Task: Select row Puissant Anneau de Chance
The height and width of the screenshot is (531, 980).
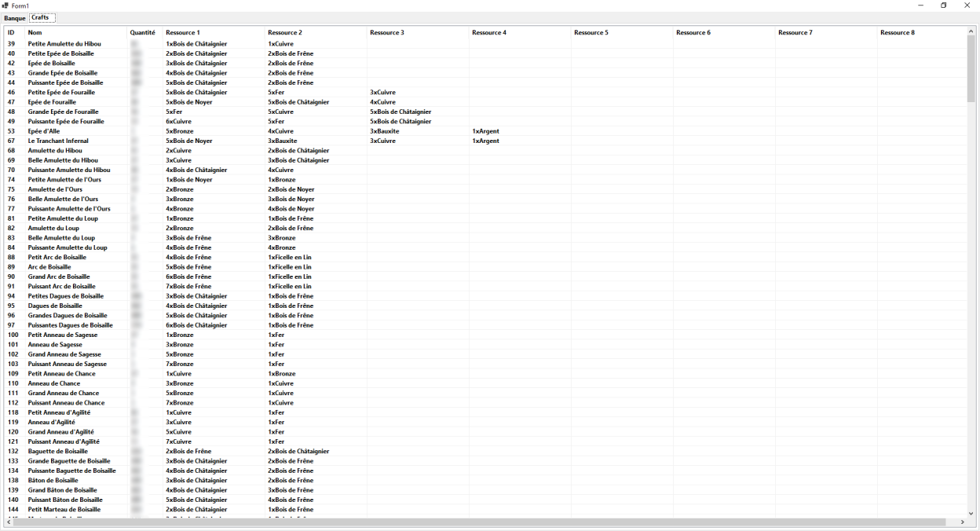Action: 486,402
